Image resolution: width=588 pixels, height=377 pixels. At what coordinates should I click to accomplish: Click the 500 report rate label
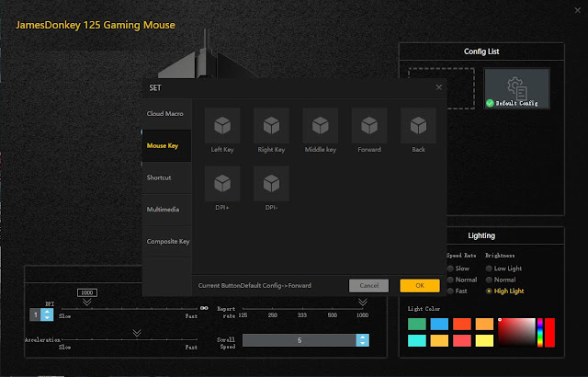(x=333, y=315)
